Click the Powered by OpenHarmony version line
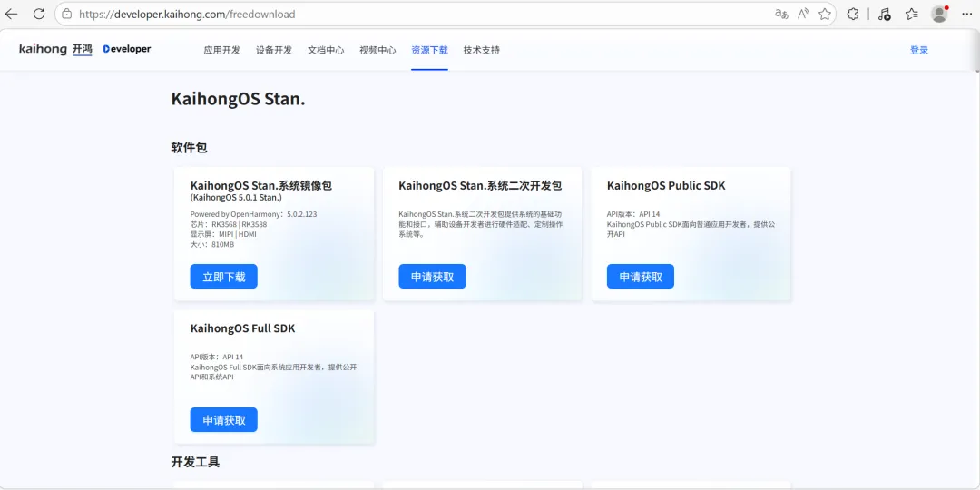The height and width of the screenshot is (490, 980). coord(253,214)
